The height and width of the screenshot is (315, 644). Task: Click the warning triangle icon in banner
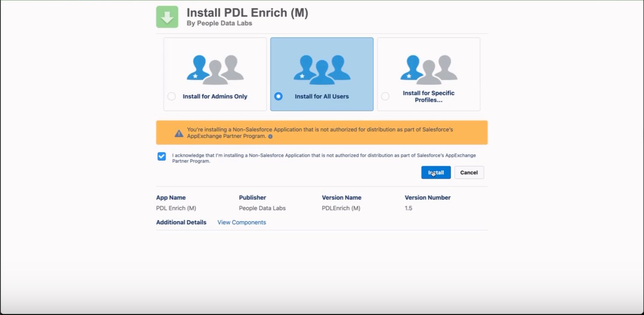click(x=179, y=133)
